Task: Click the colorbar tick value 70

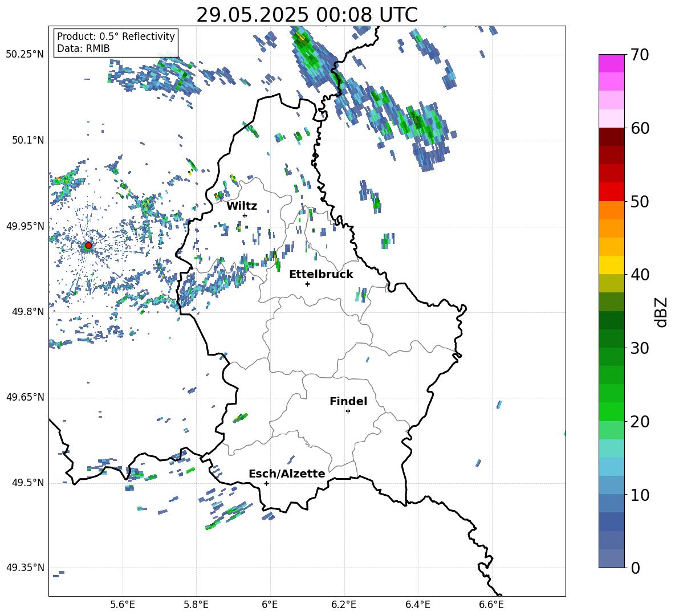Action: tap(639, 55)
